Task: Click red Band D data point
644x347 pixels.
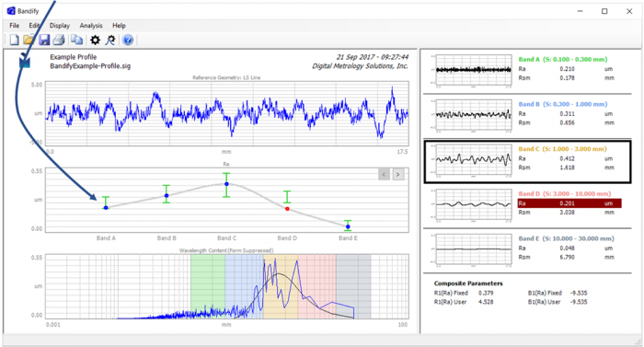Action: [x=287, y=209]
